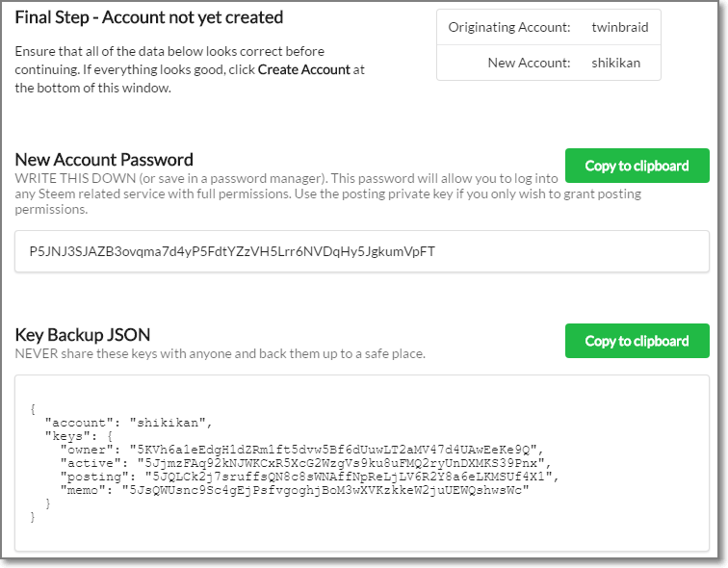Click the posting key line in JSON
Image resolution: width=728 pixels, height=568 pixels.
tap(308, 476)
